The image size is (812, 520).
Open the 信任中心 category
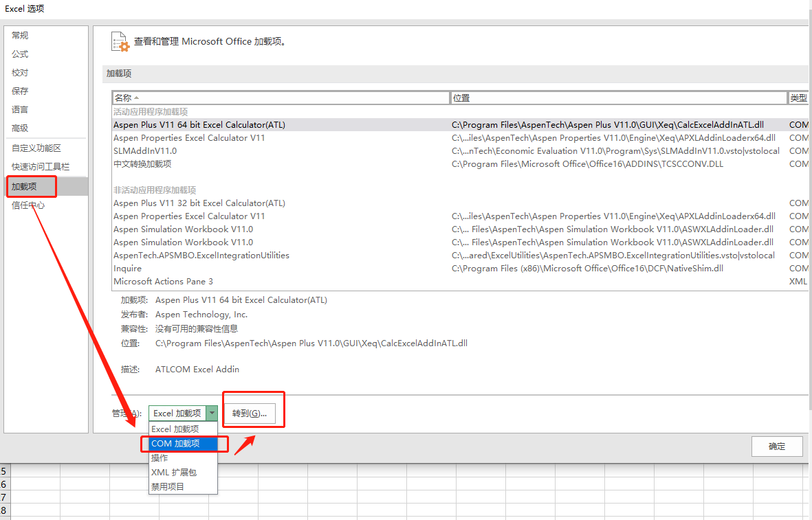[x=46, y=205]
